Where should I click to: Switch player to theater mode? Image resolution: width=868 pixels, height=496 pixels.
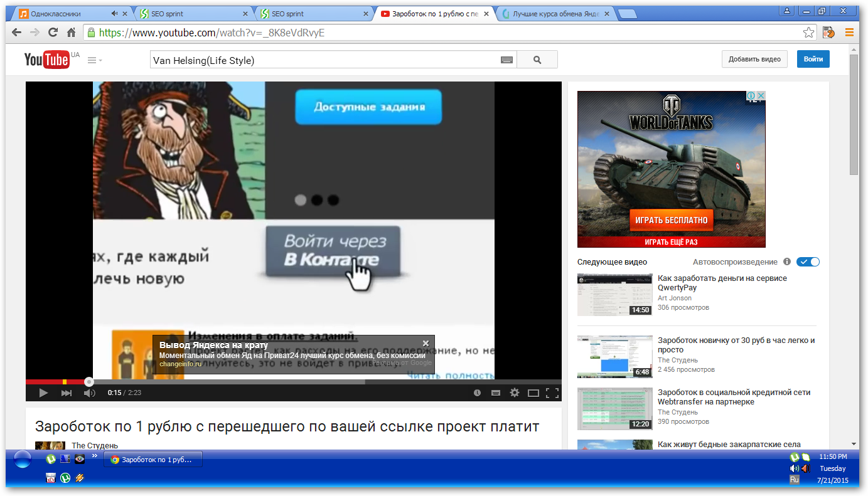[x=533, y=393]
